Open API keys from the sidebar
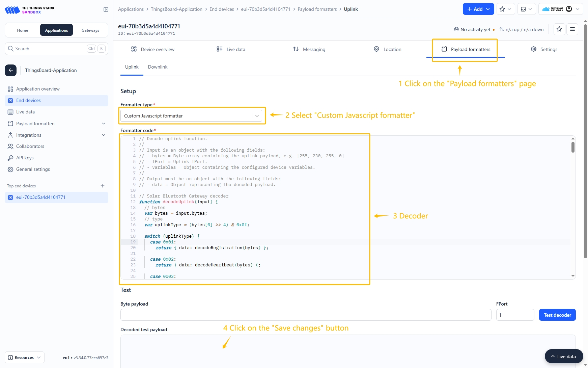Image resolution: width=588 pixels, height=368 pixels. (x=25, y=158)
